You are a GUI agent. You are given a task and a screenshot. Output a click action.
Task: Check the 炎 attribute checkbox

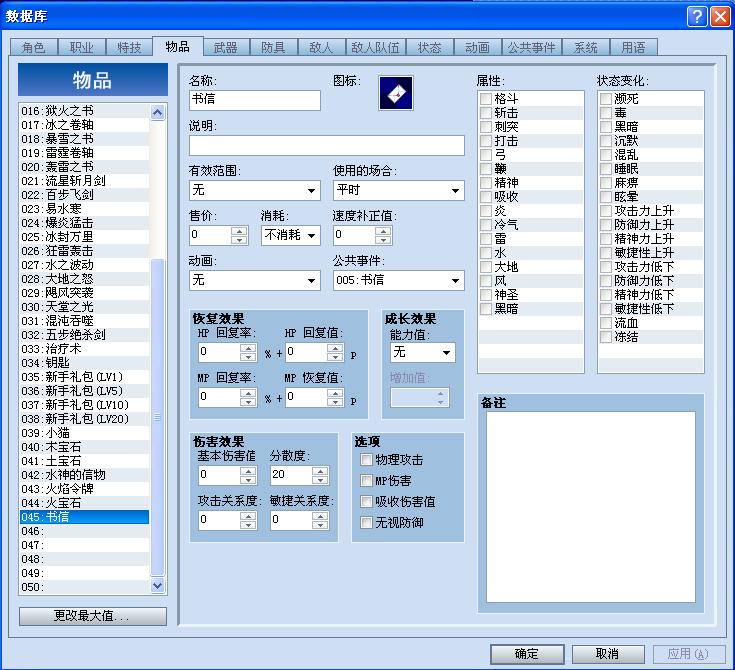(486, 211)
